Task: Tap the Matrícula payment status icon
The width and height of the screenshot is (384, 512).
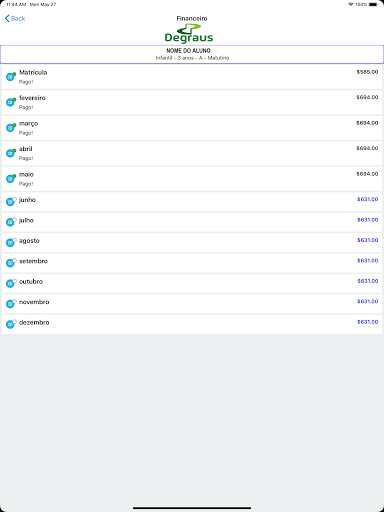Action: (11, 76)
